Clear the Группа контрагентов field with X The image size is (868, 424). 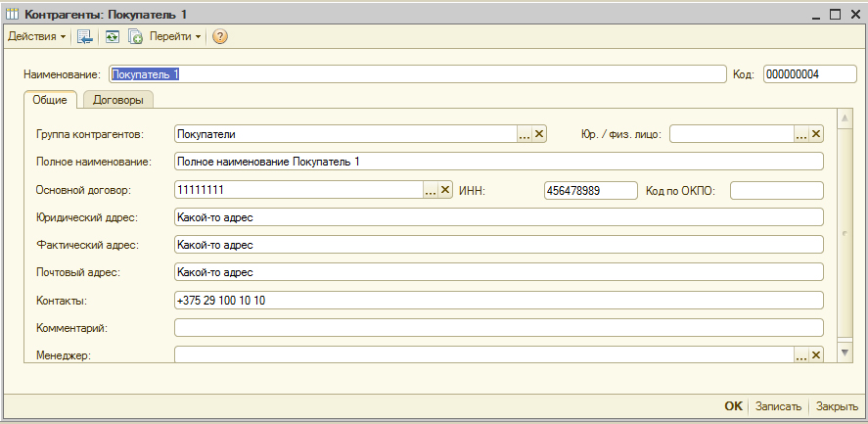(539, 135)
